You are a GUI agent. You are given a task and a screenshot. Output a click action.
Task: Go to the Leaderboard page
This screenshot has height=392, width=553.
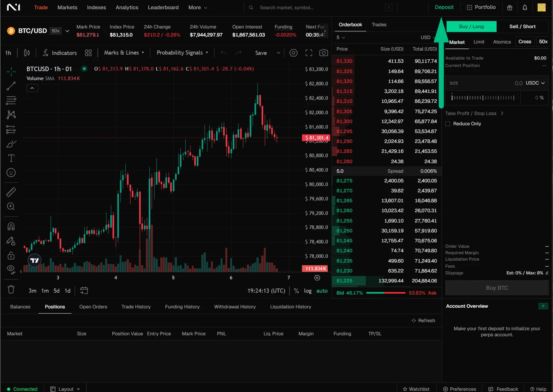pos(163,8)
